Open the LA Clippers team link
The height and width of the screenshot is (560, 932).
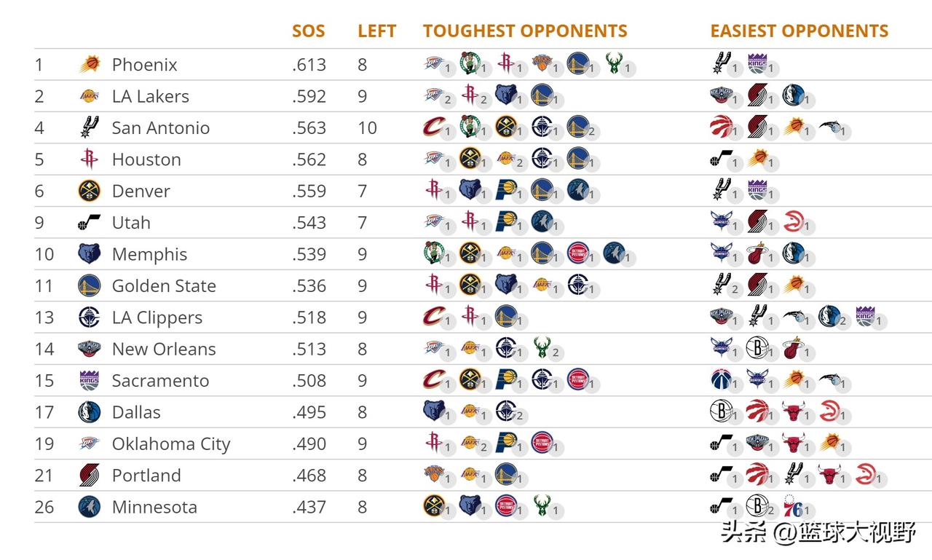coord(157,318)
